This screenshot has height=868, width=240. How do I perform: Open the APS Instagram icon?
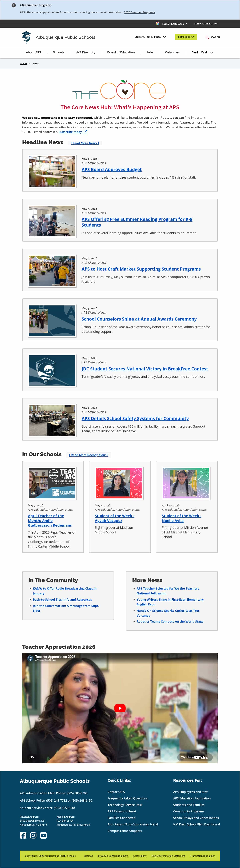[33, 835]
